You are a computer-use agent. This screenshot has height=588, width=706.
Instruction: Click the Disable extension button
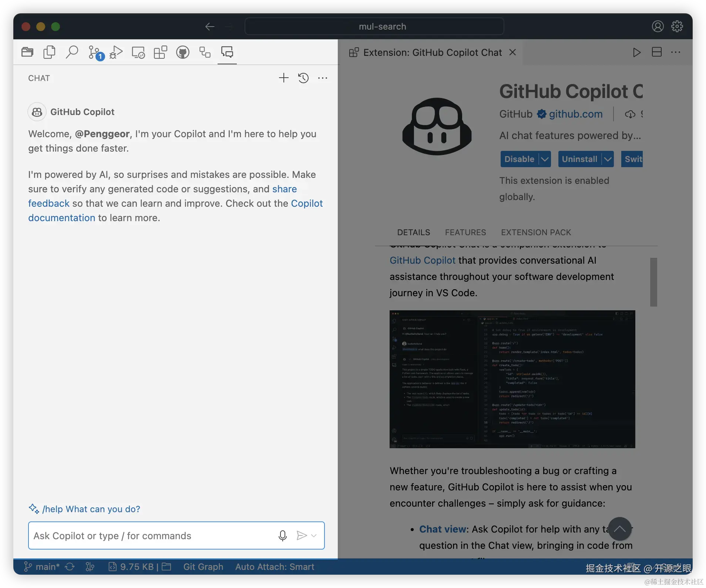point(520,159)
